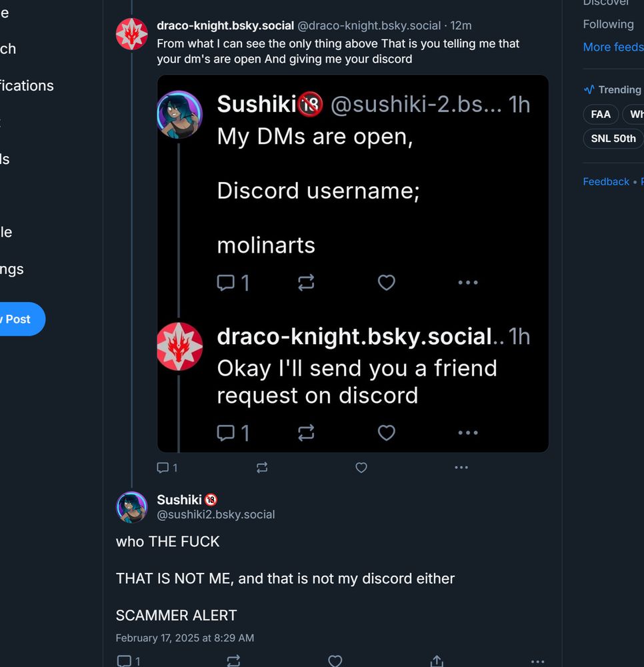Screen dimensions: 644x667
Task: Repost draco-knight's post with screenshot
Action: [262, 468]
